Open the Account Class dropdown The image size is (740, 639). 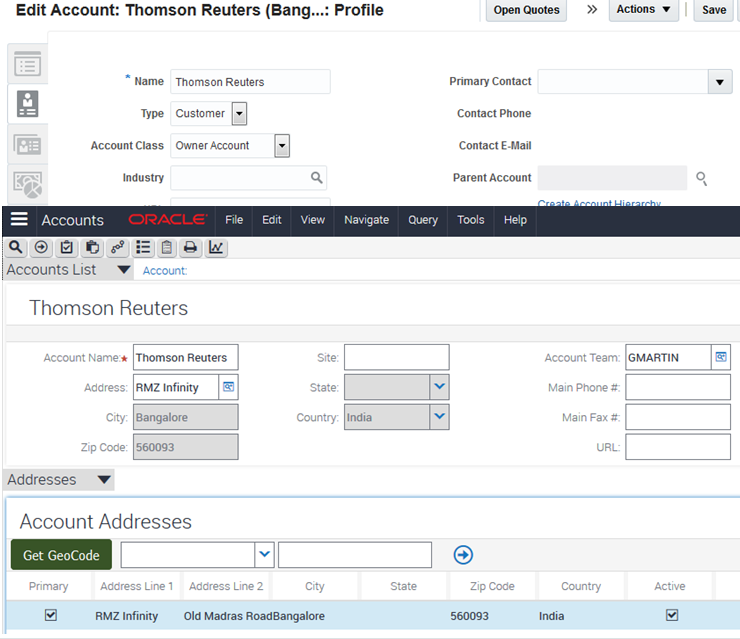point(282,146)
